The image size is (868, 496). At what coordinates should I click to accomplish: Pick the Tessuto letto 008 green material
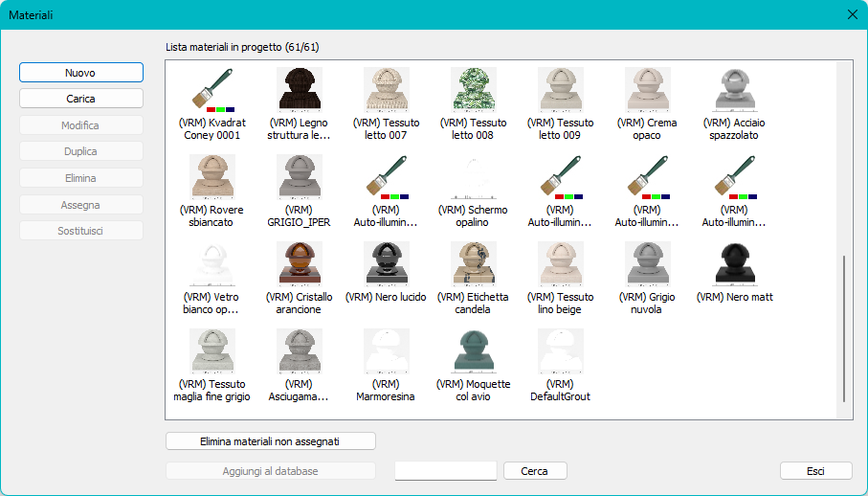[474, 90]
